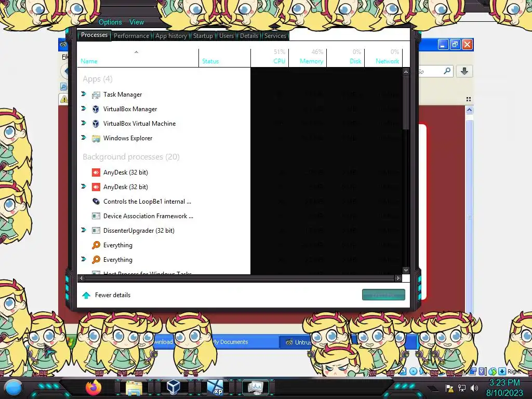Click My Documents in XP guest taskbar
532x399 pixels.
[x=230, y=342]
